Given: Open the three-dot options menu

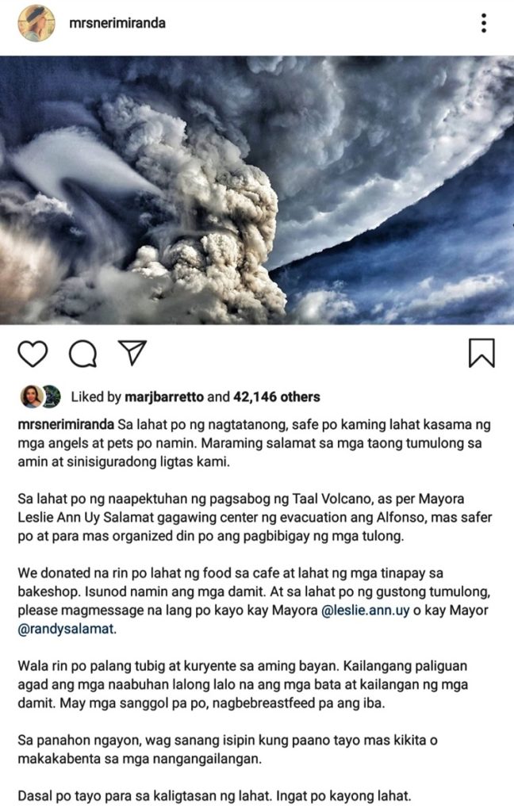Looking at the screenshot, I should click(483, 23).
